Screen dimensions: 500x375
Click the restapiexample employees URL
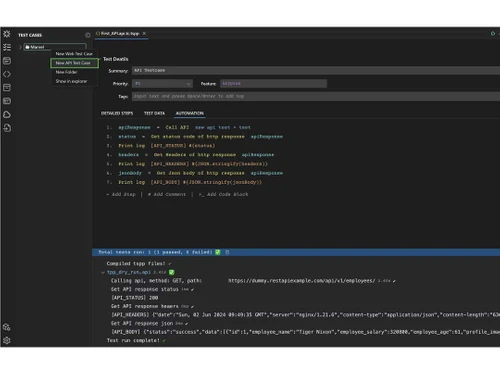(x=302, y=281)
